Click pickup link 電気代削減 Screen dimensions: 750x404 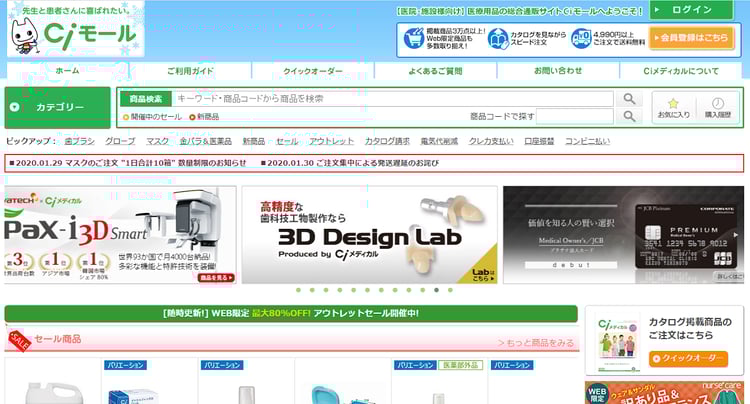pos(439,141)
